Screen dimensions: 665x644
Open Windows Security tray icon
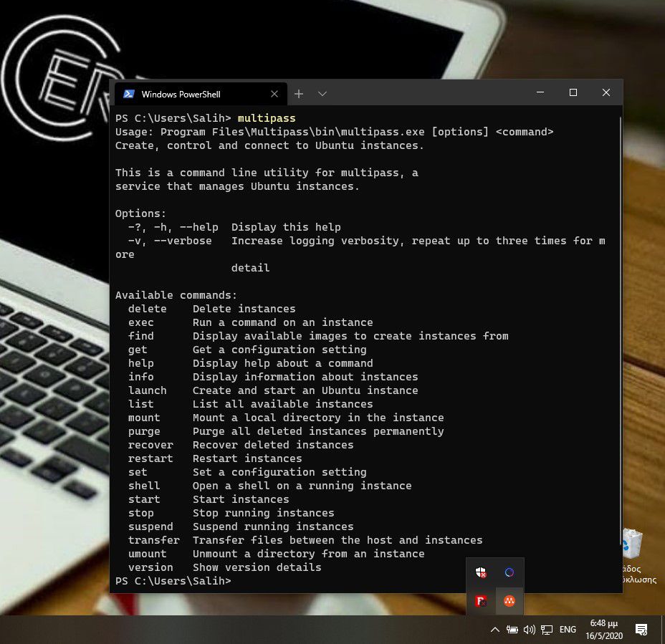[481, 572]
